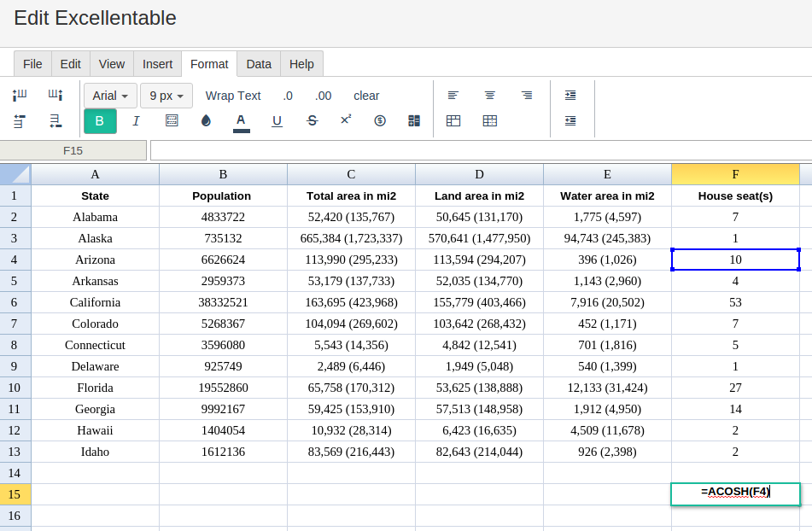This screenshot has height=531, width=812.
Task: Switch to the Insert tab
Action: pos(157,64)
